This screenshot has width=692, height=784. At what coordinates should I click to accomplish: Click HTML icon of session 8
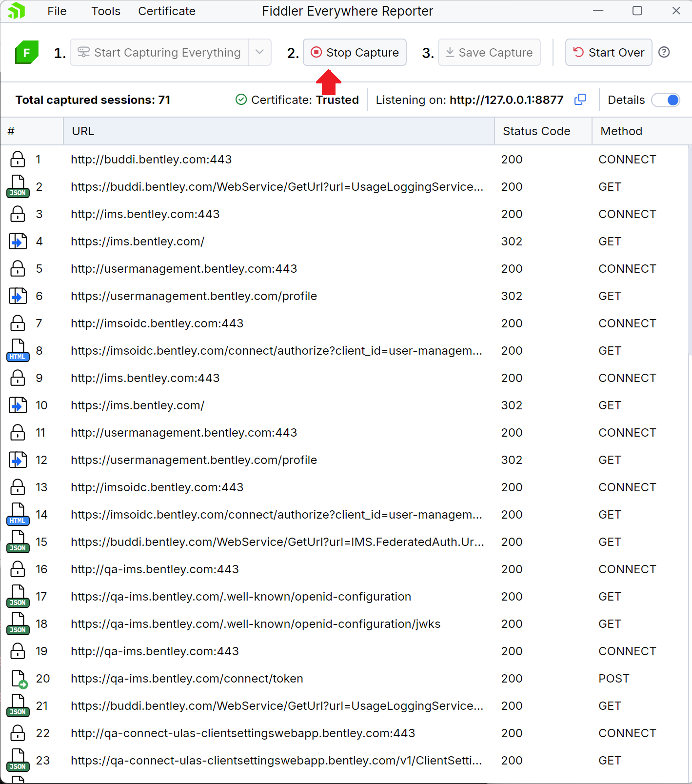click(18, 351)
